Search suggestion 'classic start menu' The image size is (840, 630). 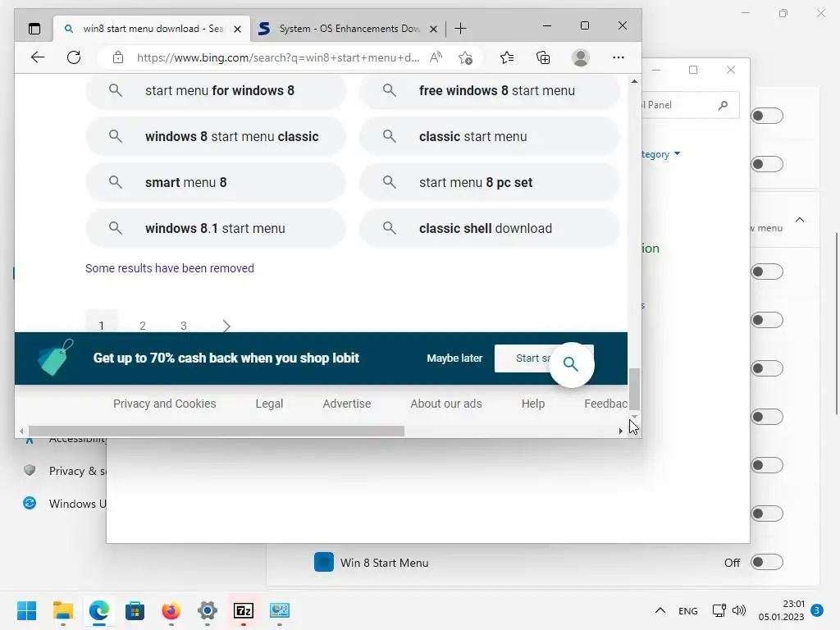490,137
